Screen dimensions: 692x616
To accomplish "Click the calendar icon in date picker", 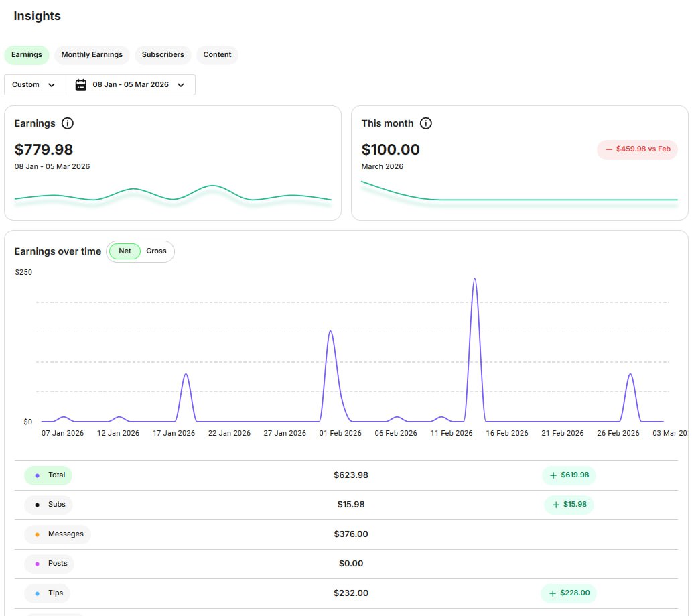I will click(81, 85).
